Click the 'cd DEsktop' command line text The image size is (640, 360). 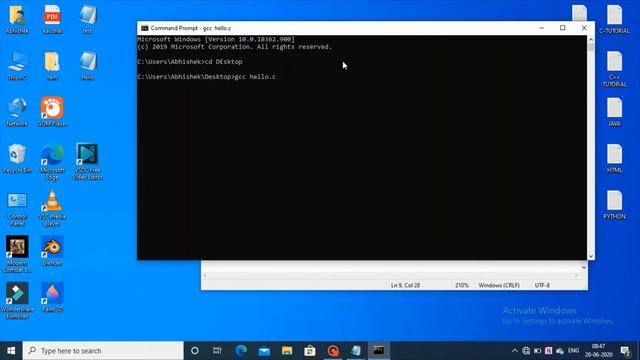coord(223,62)
